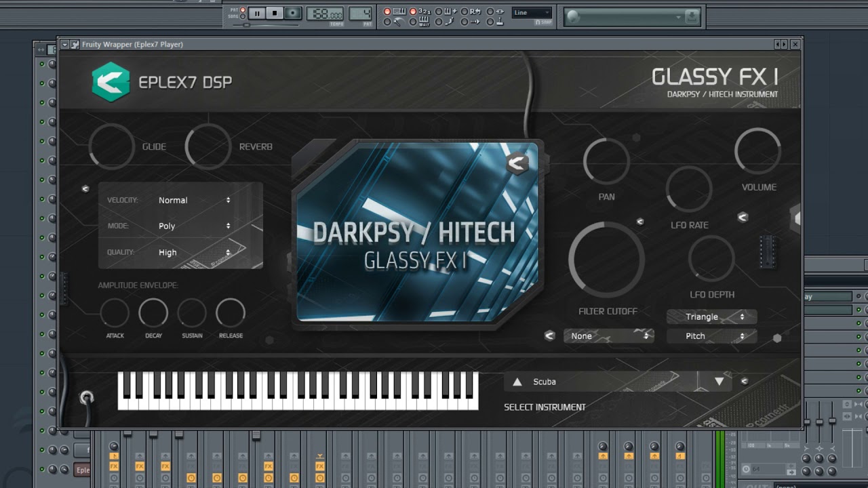Open the news panel dropdown arrow
The height and width of the screenshot is (488, 868).
click(678, 17)
